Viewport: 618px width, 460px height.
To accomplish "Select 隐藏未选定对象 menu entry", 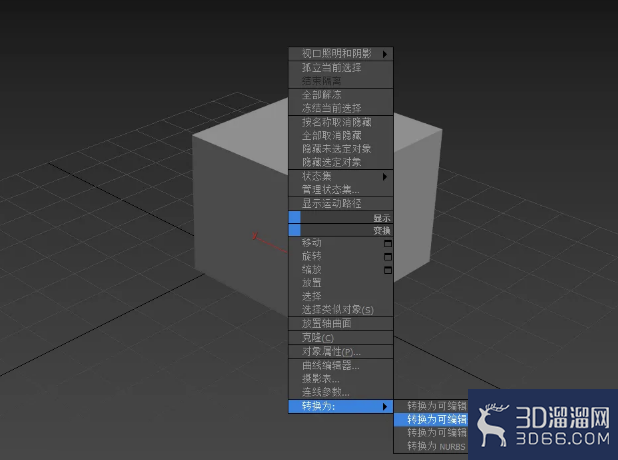I will pyautogui.click(x=341, y=149).
